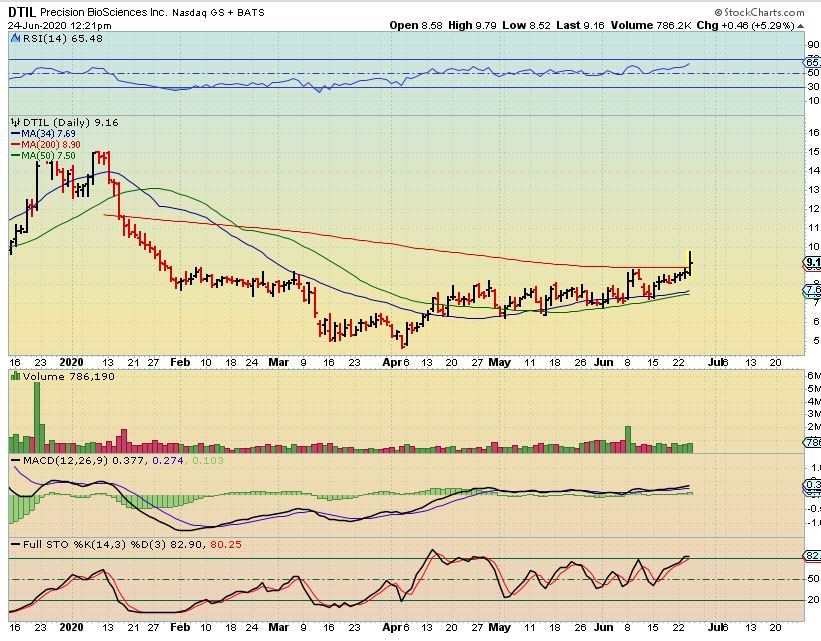This screenshot has height=641, width=821.
Task: Click the Low 8.52 value
Action: (x=526, y=25)
